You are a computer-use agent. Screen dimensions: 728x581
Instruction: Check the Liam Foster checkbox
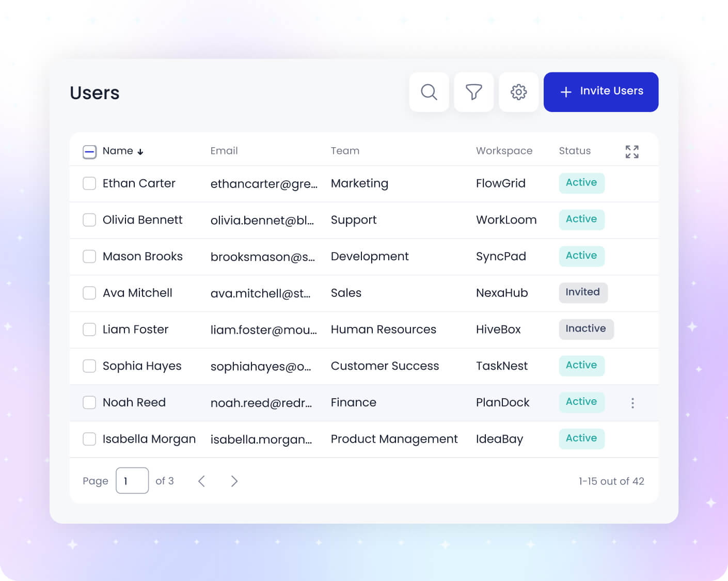[x=89, y=329]
